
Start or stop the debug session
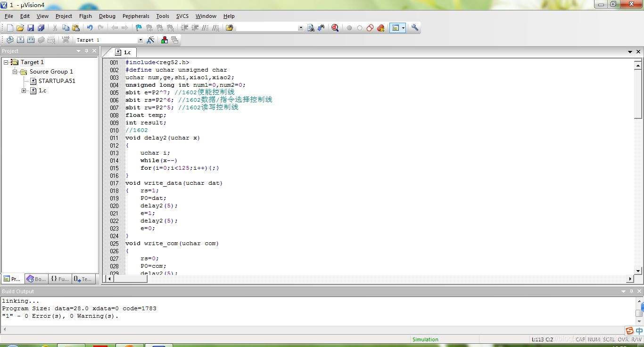tap(335, 28)
